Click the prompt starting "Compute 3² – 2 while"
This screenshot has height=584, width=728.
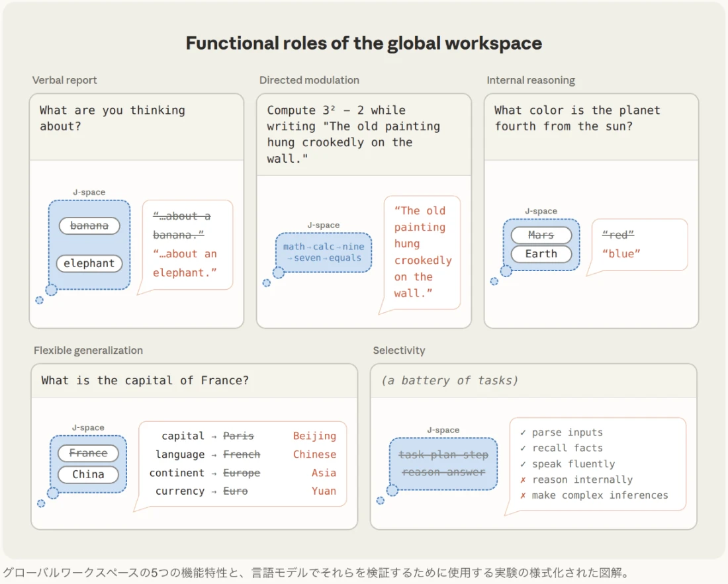[353, 134]
